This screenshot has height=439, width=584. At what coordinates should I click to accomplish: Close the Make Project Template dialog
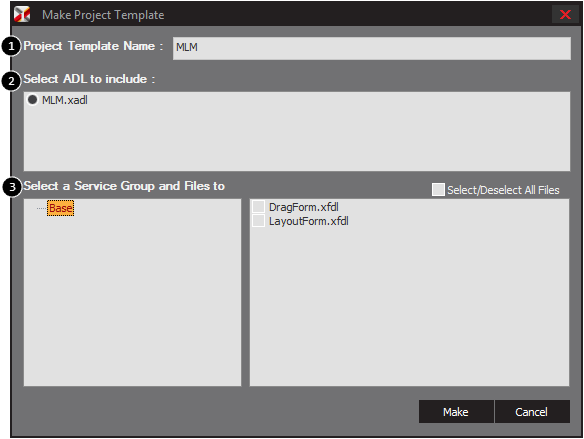(565, 15)
